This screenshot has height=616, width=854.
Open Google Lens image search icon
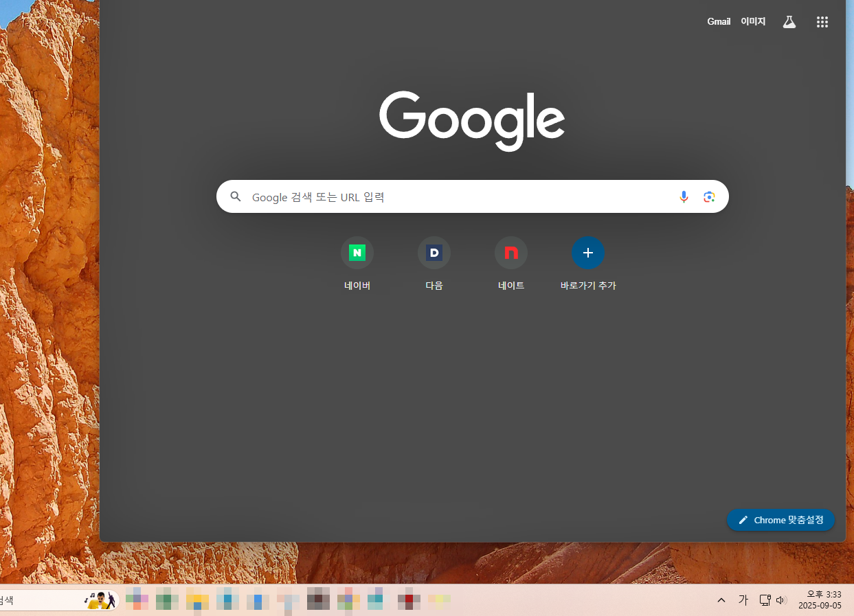tap(709, 197)
